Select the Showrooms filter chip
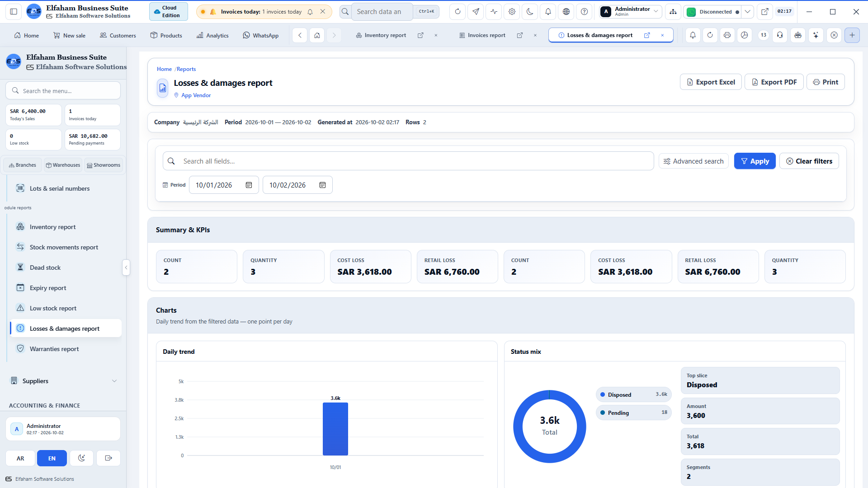 [104, 165]
